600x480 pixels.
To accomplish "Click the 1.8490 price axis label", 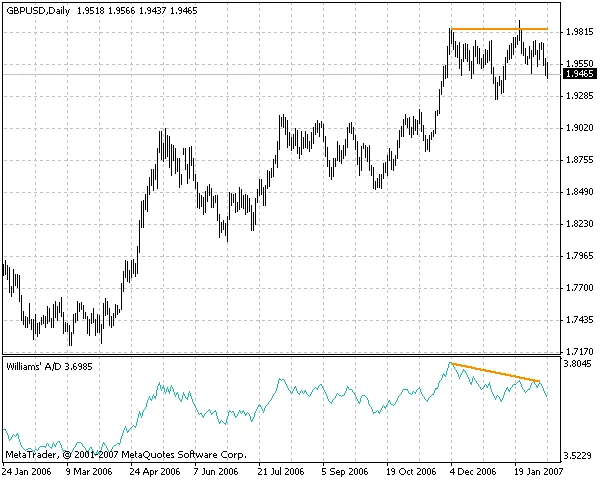I will [578, 192].
